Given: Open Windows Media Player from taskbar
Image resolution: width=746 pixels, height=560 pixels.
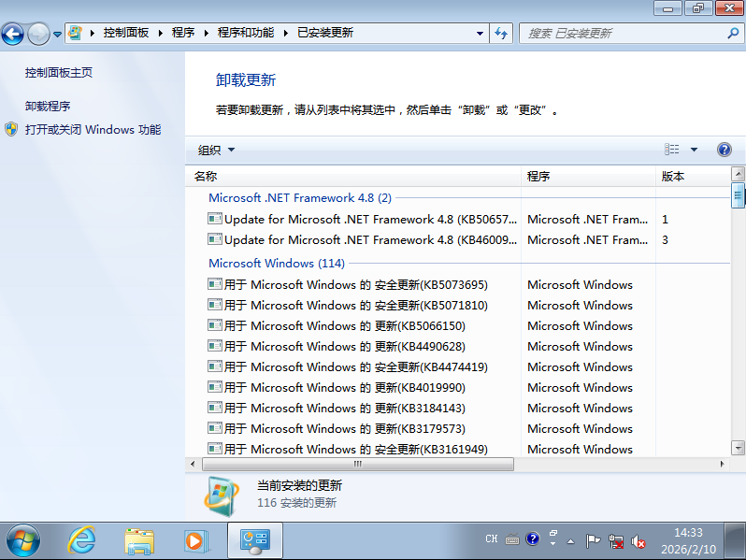Looking at the screenshot, I should coord(196,541).
